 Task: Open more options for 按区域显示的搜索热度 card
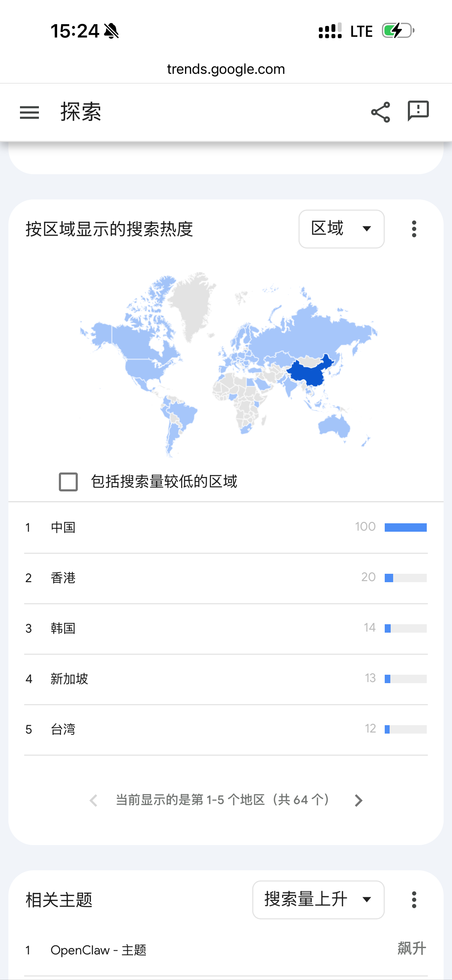coord(414,229)
